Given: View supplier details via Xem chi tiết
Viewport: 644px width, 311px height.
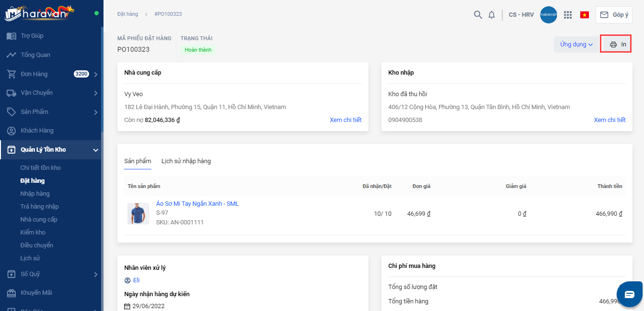Looking at the screenshot, I should [x=345, y=120].
